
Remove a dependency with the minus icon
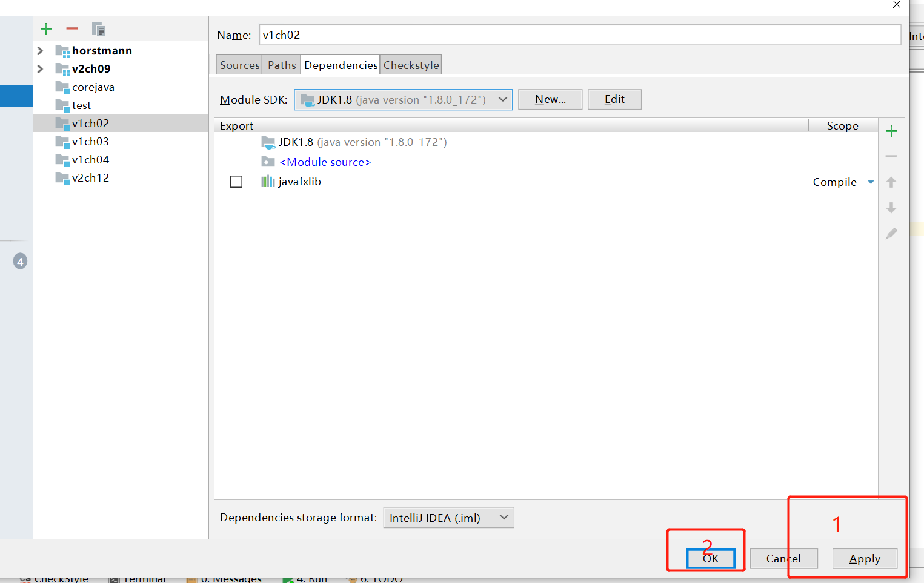[891, 156]
